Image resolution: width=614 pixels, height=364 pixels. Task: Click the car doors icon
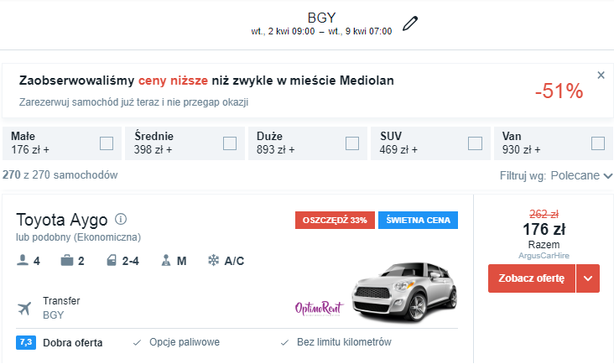(x=112, y=260)
